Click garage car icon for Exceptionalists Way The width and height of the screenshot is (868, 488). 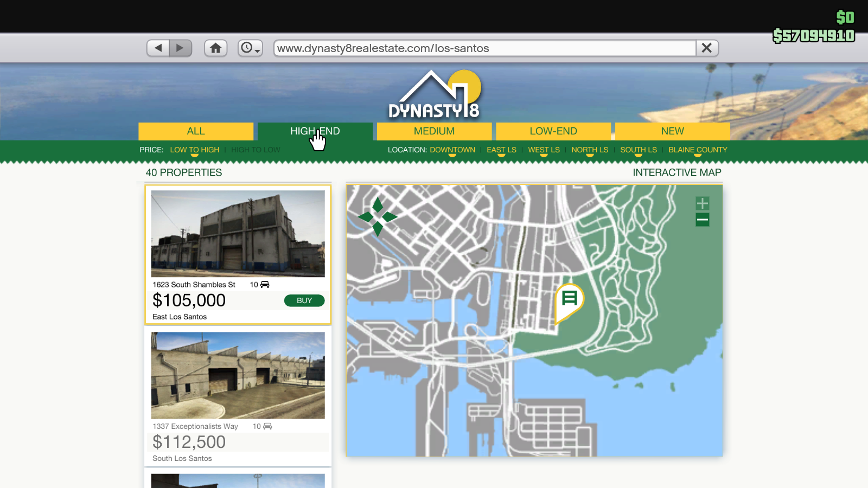pos(267,427)
